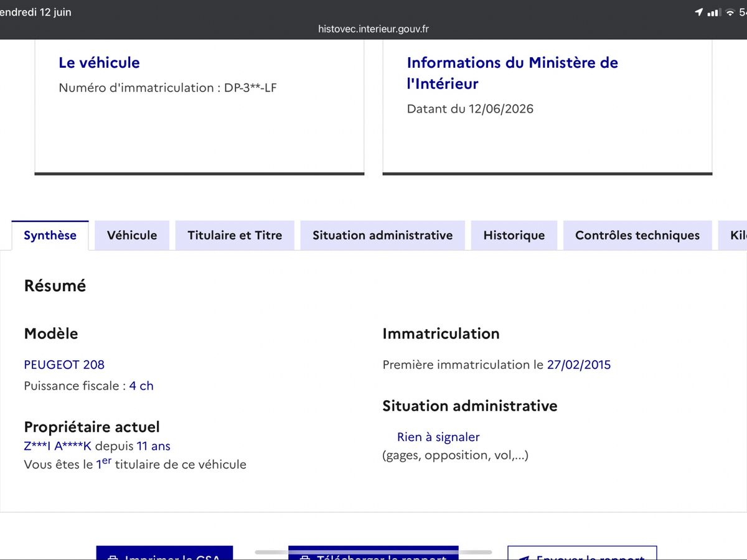
Task: Click the PEUGEOT 208 model text
Action: tap(64, 365)
